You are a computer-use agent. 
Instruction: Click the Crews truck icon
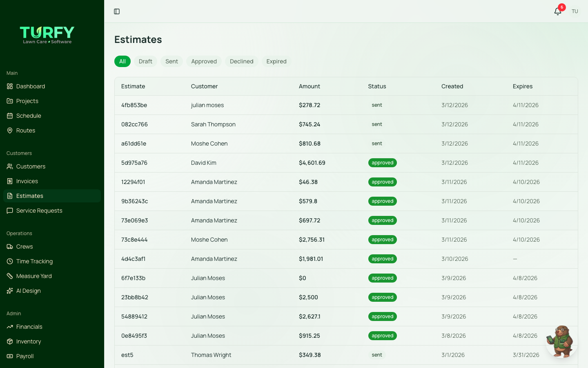[x=10, y=247]
